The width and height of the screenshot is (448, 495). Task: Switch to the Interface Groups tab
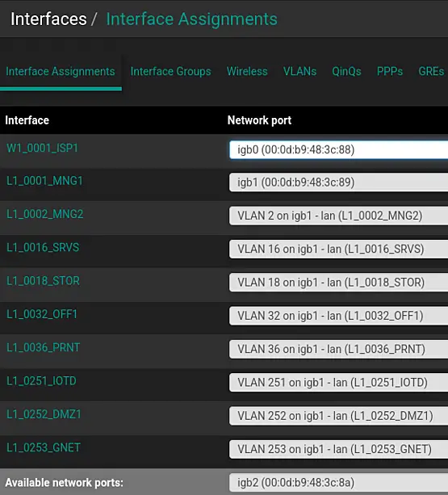[x=170, y=71]
